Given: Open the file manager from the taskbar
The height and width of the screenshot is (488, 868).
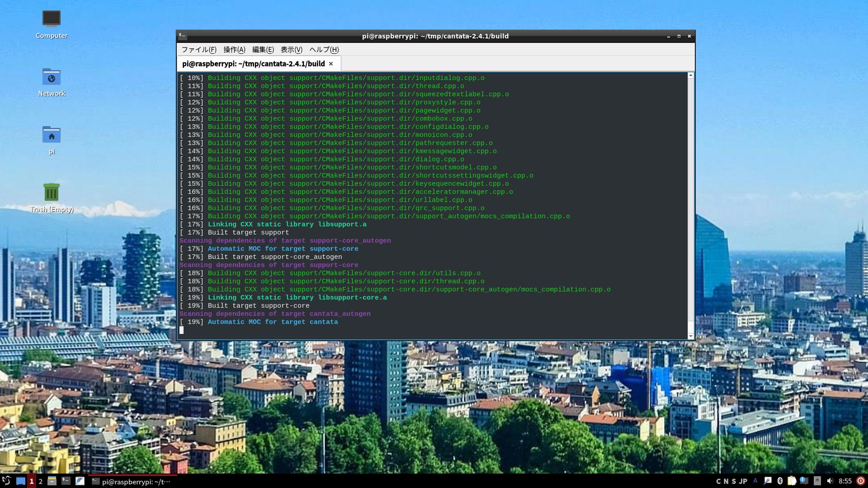Looking at the screenshot, I should (52, 482).
